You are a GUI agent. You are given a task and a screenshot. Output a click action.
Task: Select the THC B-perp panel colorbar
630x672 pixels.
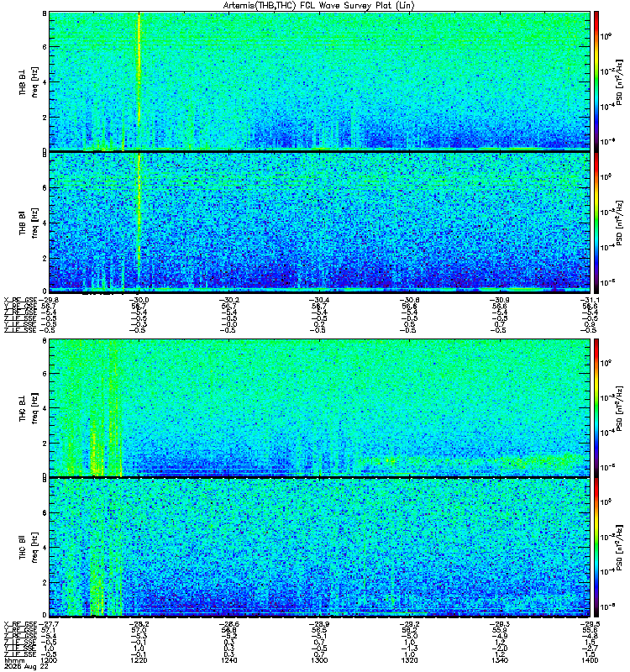point(596,407)
